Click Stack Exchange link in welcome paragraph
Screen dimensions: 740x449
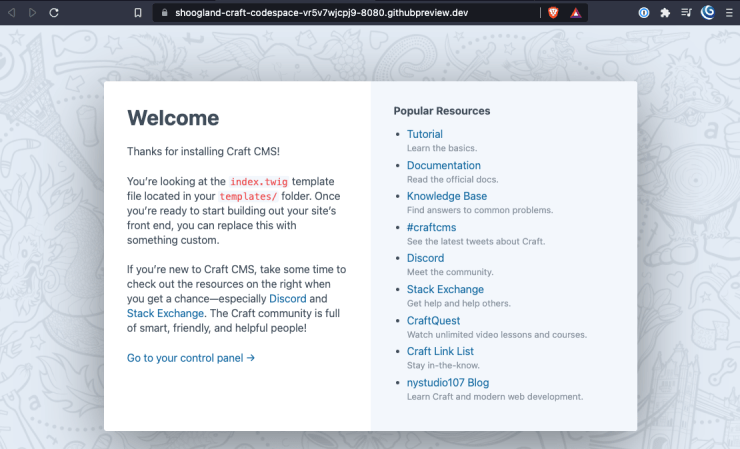pos(165,313)
